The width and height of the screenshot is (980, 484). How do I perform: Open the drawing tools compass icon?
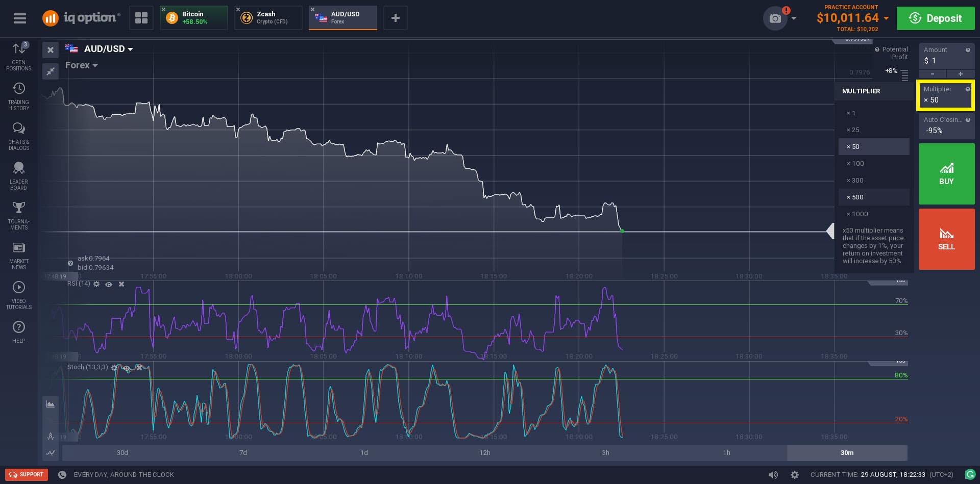51,436
